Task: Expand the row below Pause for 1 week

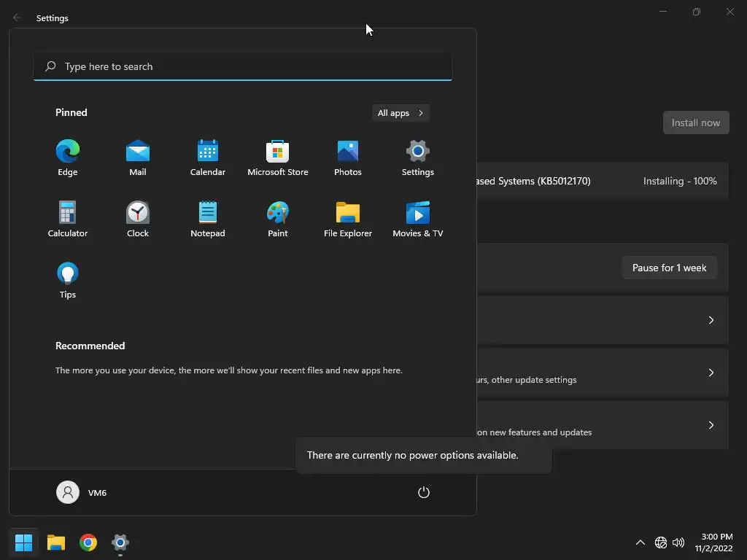Action: (711, 320)
